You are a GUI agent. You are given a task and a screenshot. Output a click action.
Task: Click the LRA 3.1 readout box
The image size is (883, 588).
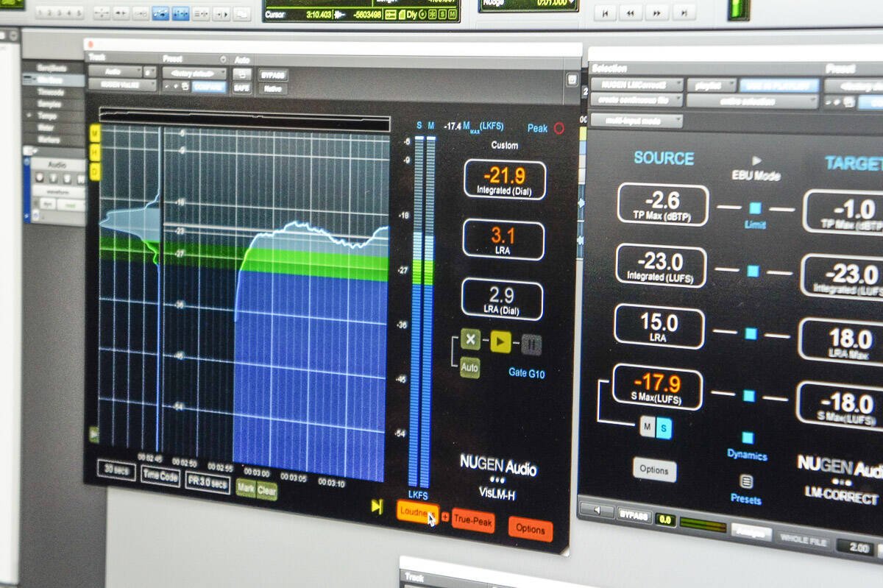(x=503, y=239)
